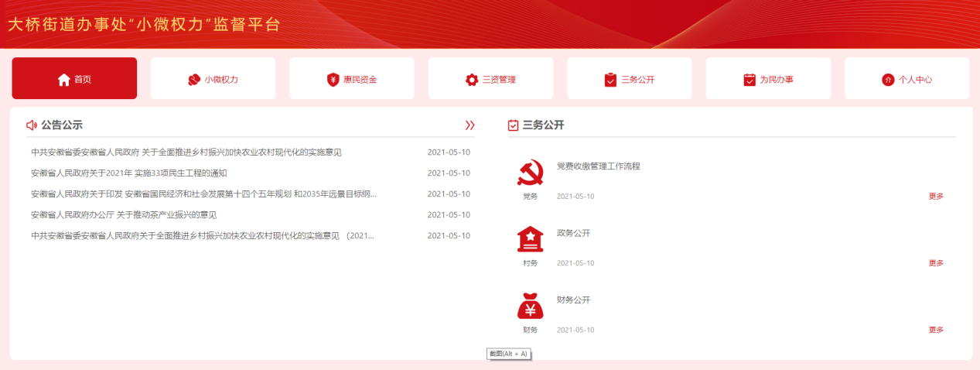Screen dimensions: 980x370
Task: Click the 小微权力 handshake icon
Action: pyautogui.click(x=194, y=79)
